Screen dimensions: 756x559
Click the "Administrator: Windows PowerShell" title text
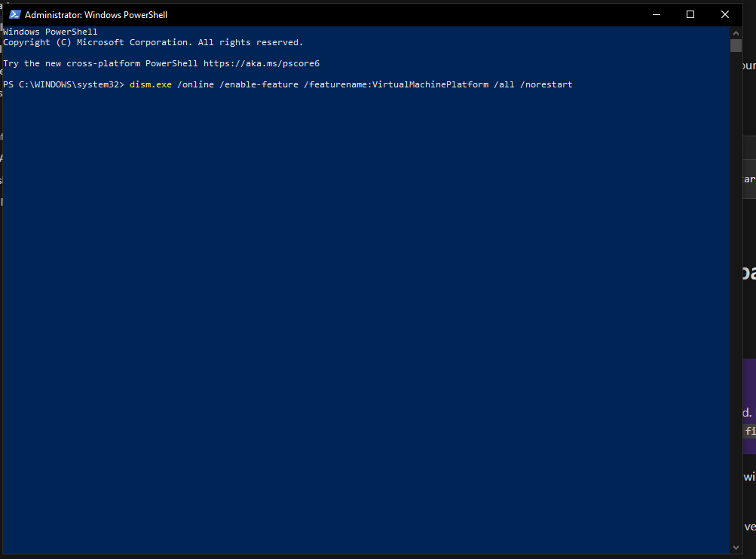[96, 15]
